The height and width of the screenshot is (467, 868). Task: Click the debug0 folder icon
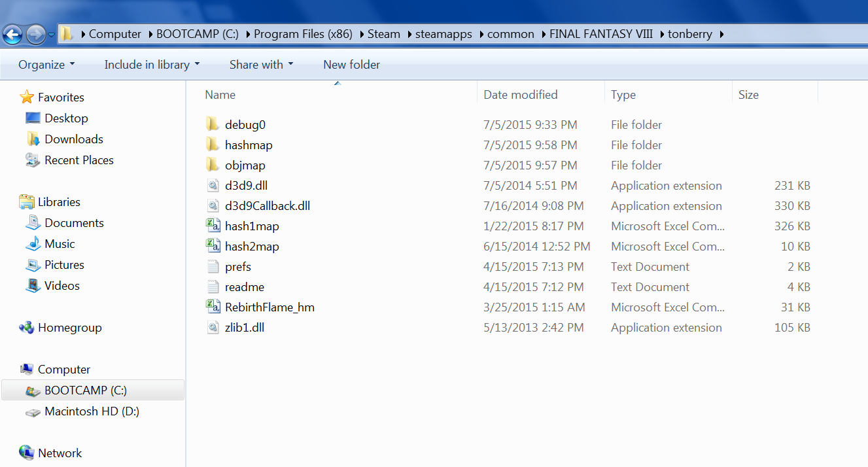(x=213, y=124)
